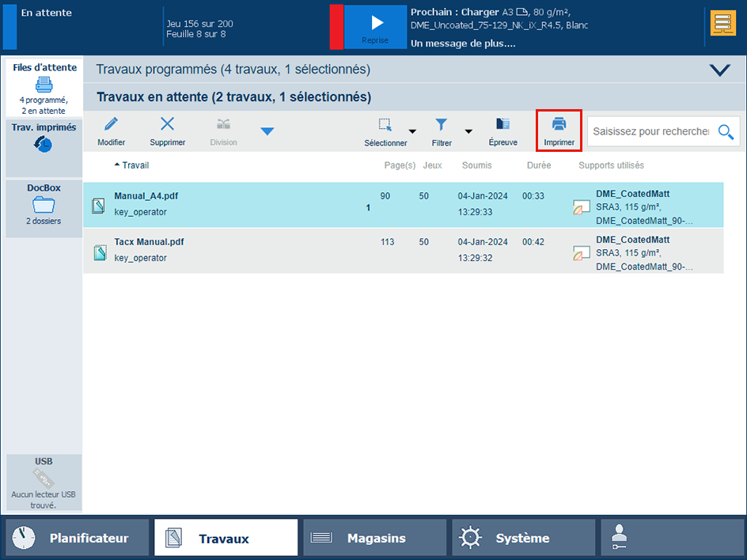747x560 pixels.
Task: Sort by the Jeux column header
Action: [x=432, y=165]
